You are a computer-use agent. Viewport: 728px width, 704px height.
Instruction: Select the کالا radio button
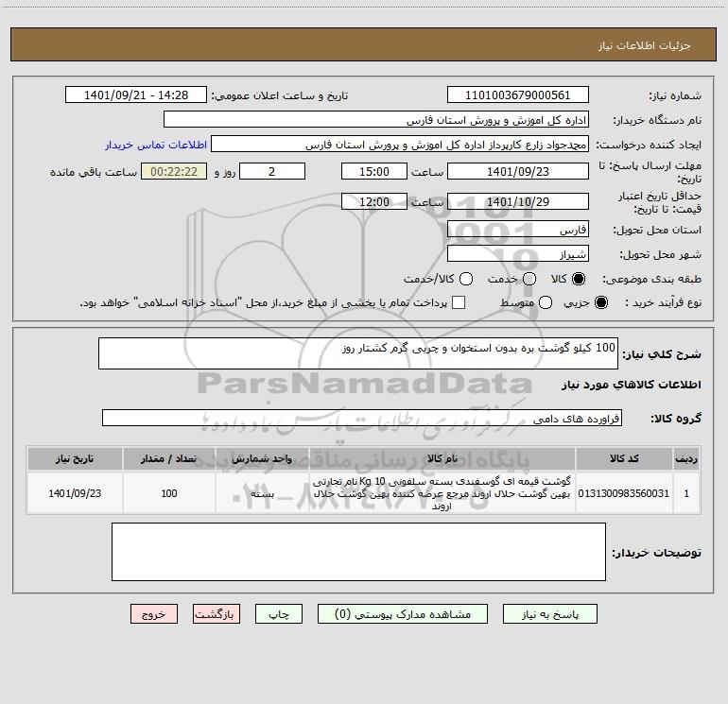(x=579, y=279)
